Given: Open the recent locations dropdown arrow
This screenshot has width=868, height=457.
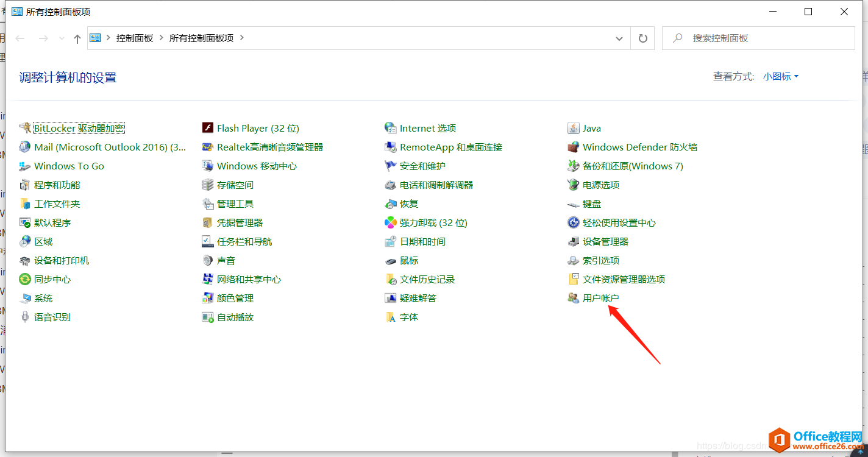Looking at the screenshot, I should [62, 38].
